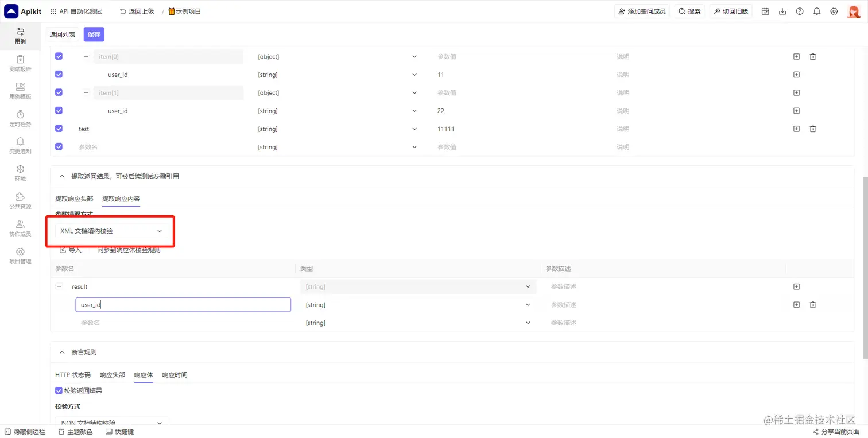This screenshot has height=438, width=868.
Task: Add a child row to item[0]
Action: coord(796,56)
